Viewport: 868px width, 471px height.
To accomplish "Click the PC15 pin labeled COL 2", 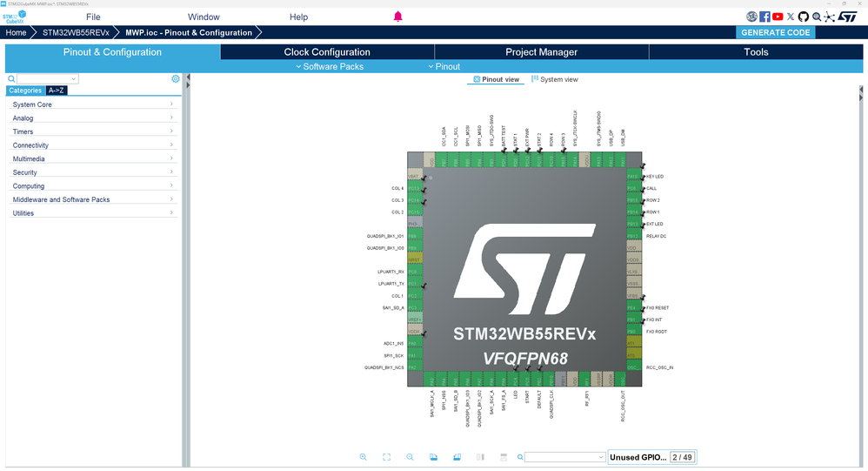I will [415, 212].
